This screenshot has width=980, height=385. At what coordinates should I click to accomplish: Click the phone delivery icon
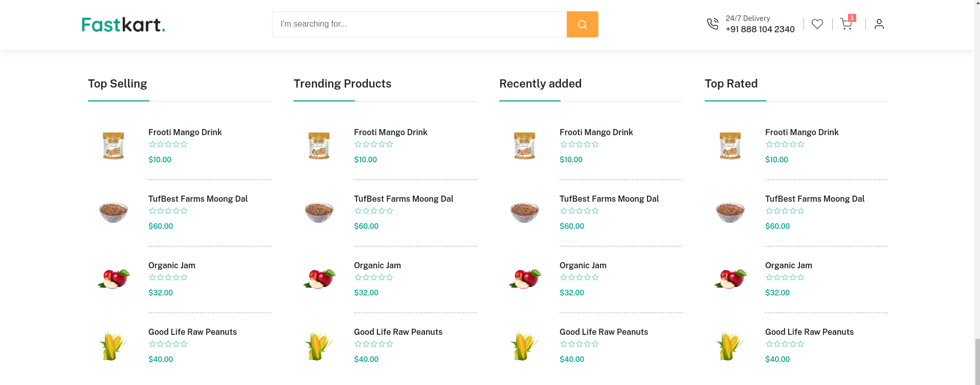[712, 24]
